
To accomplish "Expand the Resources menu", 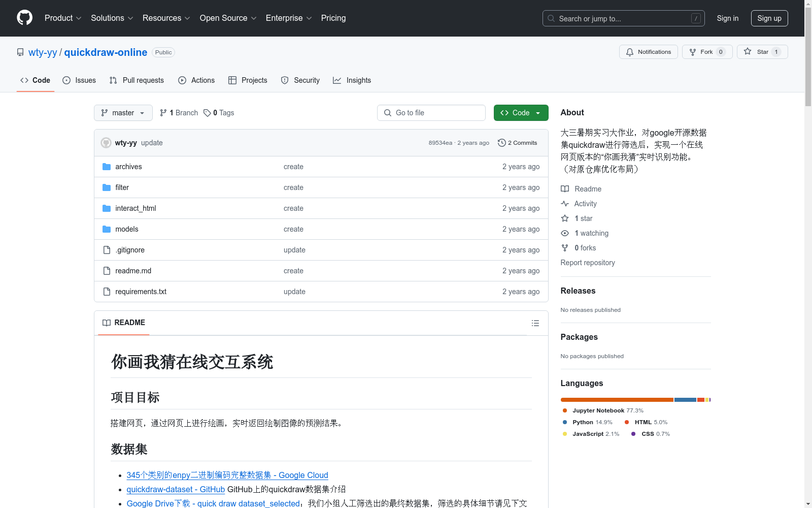I will (x=166, y=18).
